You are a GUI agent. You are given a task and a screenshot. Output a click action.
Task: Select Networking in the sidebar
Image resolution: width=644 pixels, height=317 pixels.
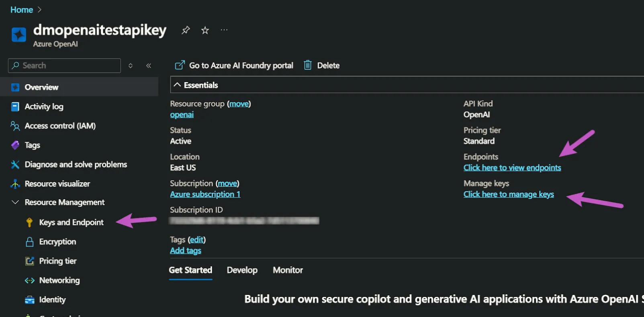59,280
